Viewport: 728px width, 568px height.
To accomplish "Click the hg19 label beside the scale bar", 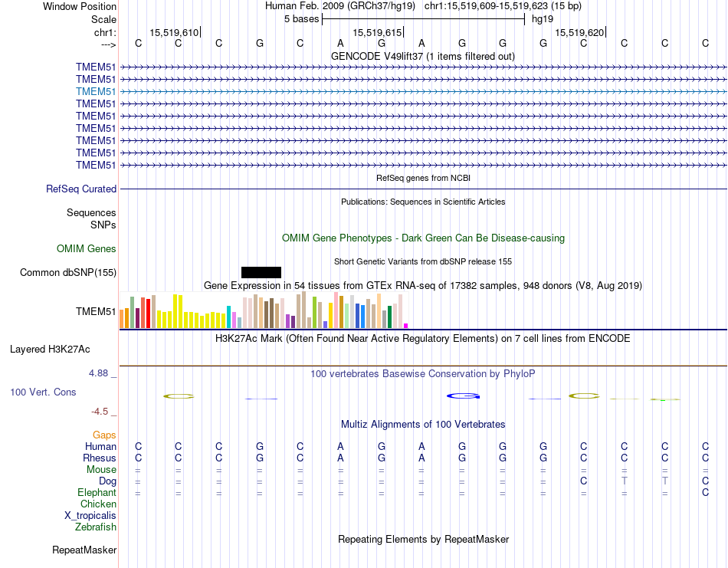I will pyautogui.click(x=543, y=19).
